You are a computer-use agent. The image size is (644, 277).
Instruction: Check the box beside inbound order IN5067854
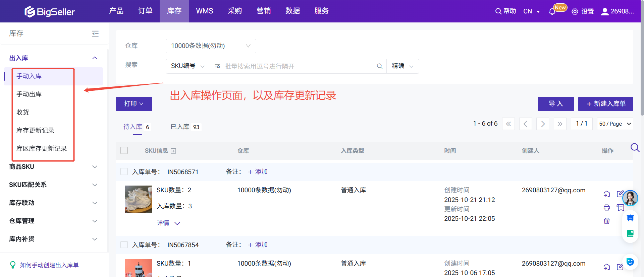pos(124,245)
